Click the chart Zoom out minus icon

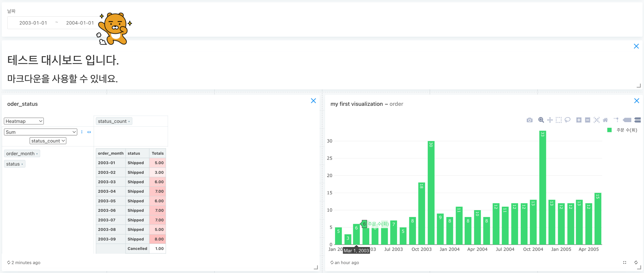(x=588, y=120)
